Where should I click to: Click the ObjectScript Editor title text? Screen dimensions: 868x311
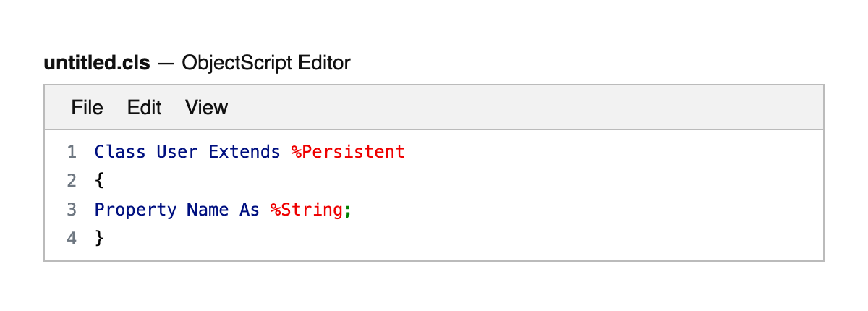266,63
